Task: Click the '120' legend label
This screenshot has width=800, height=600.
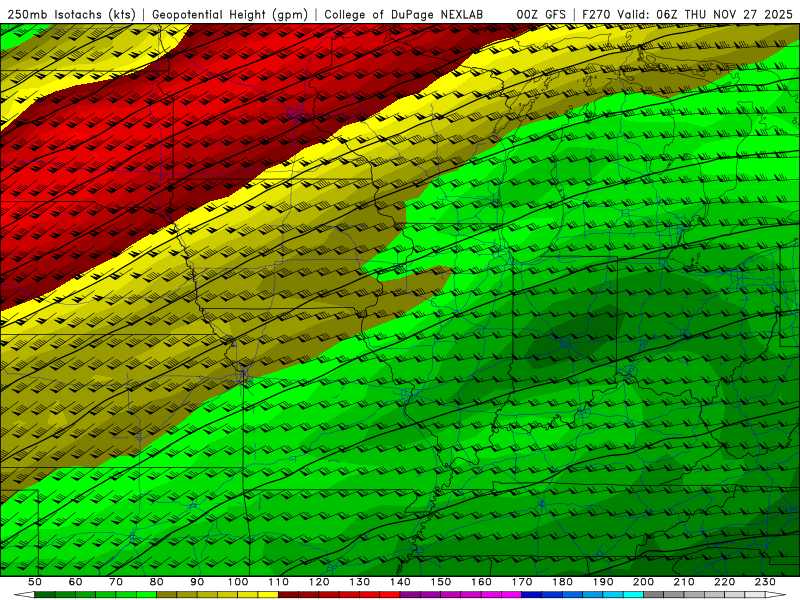Action: point(319,582)
